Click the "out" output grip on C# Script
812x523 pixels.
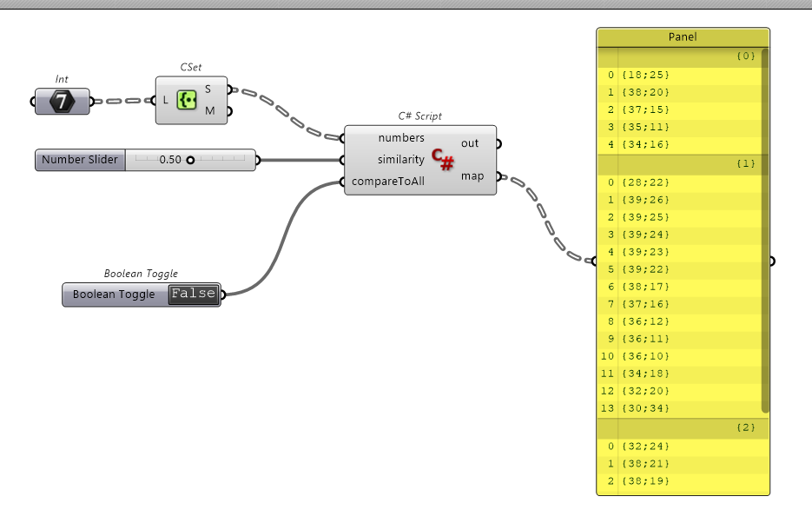[497, 143]
